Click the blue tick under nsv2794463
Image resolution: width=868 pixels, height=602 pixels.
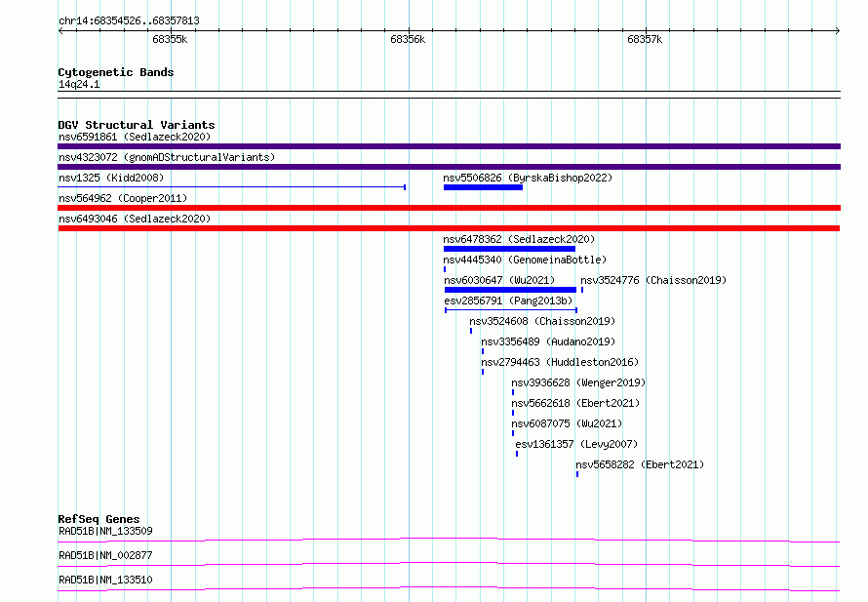pos(483,372)
